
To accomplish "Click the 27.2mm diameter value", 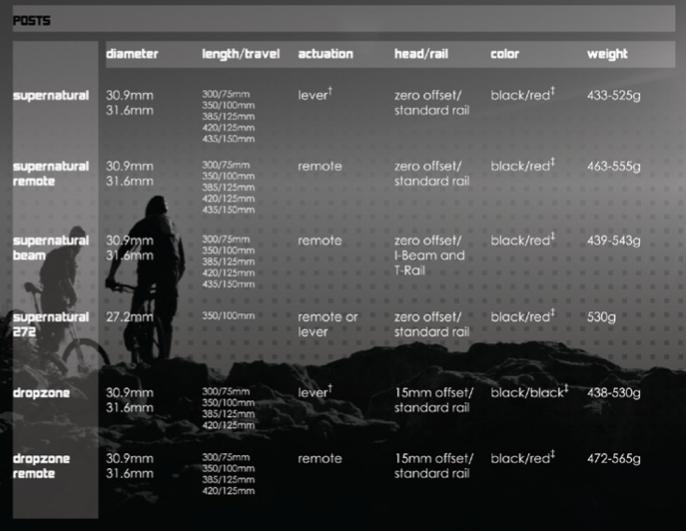I will [130, 317].
